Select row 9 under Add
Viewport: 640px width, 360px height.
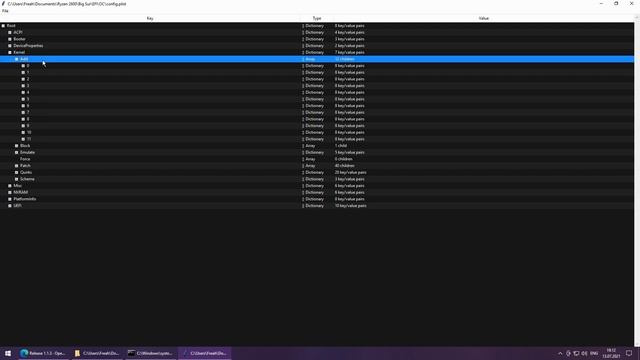(317, 126)
